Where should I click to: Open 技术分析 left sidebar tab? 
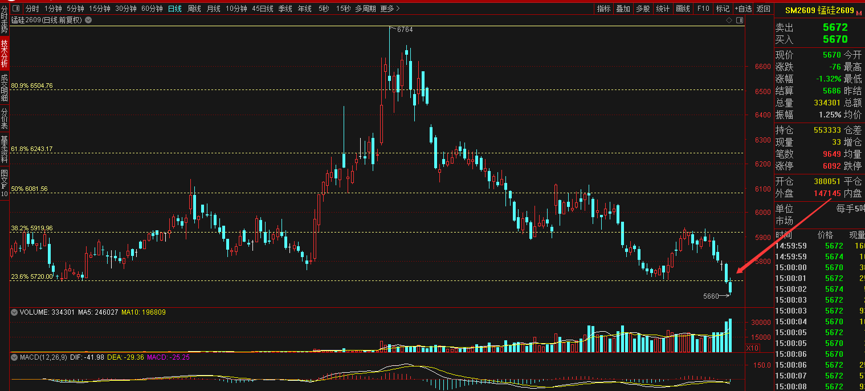coord(4,53)
